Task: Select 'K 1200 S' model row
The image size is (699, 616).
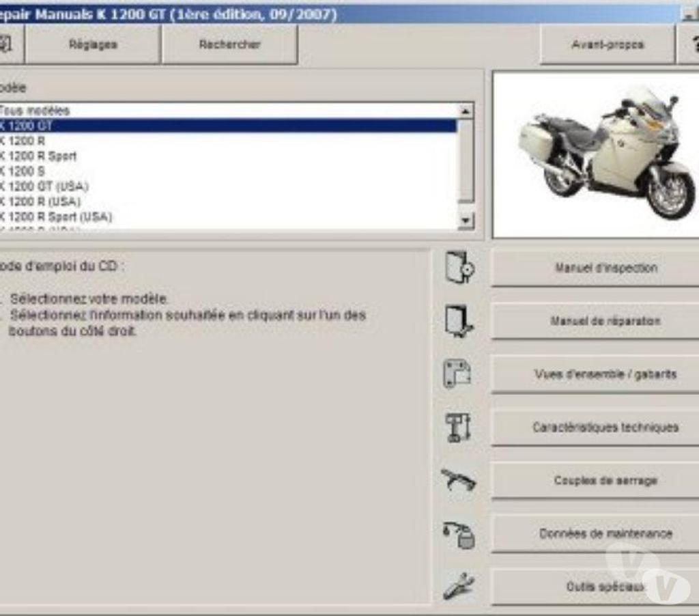Action: [228, 171]
